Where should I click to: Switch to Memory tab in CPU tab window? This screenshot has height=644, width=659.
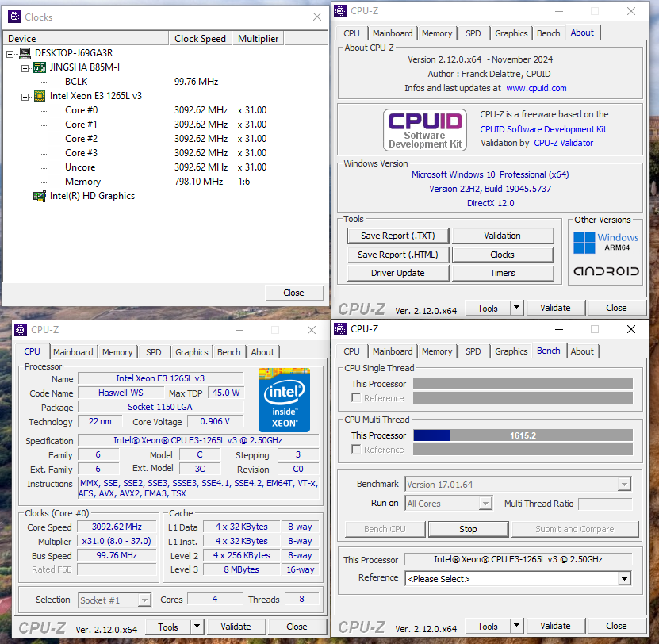(117, 352)
